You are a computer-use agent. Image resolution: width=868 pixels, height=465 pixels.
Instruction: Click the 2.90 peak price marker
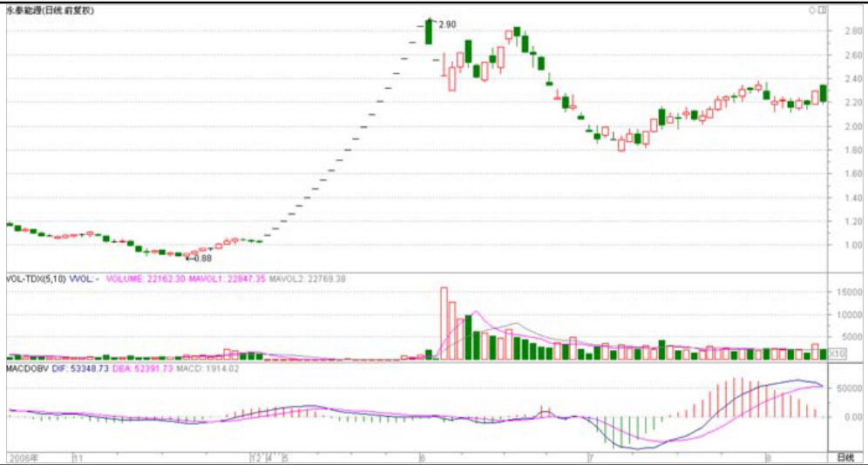[x=447, y=24]
